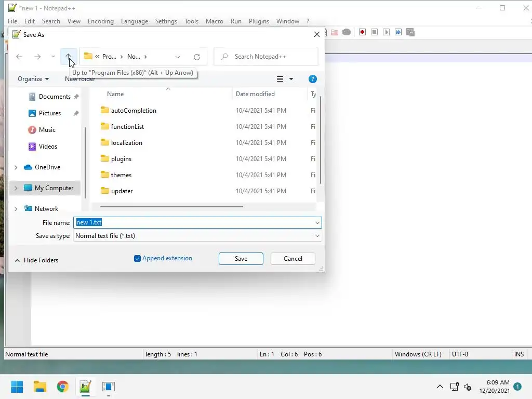Viewport: 532px width, 399px height.
Task: Open the Language menu
Action: point(135,21)
